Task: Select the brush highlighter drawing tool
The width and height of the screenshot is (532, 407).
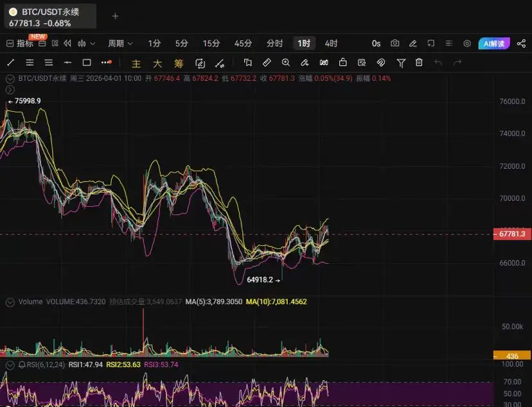Action: [x=305, y=63]
